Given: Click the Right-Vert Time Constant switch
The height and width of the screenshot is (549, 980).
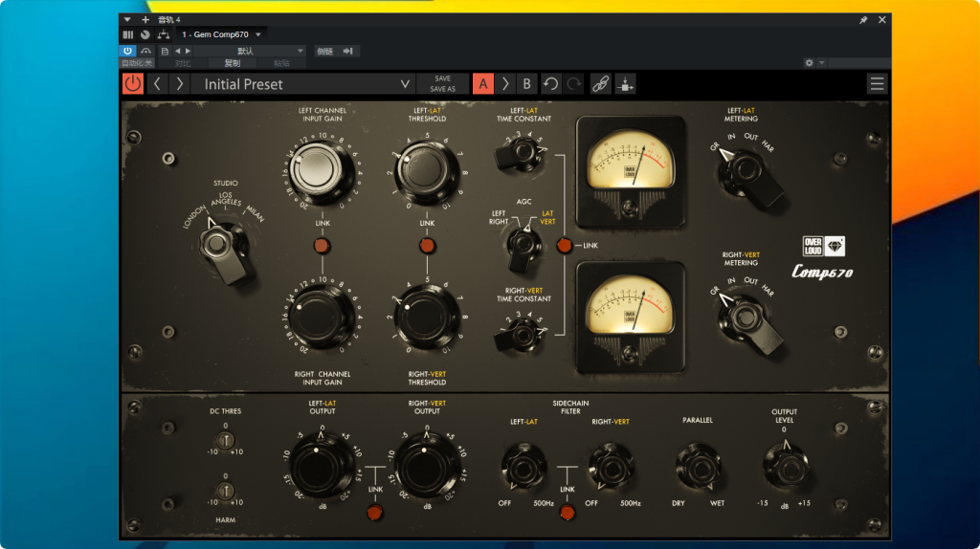Looking at the screenshot, I should coord(520,334).
